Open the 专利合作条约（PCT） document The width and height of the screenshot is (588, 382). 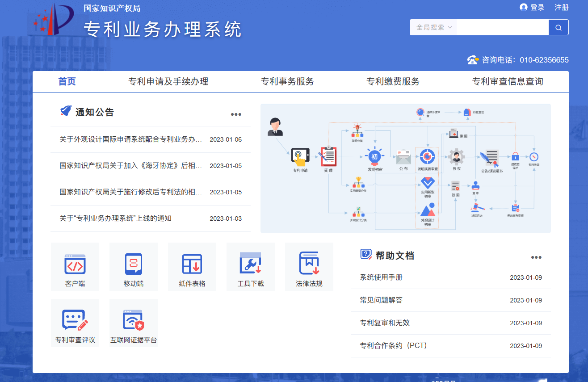(394, 346)
